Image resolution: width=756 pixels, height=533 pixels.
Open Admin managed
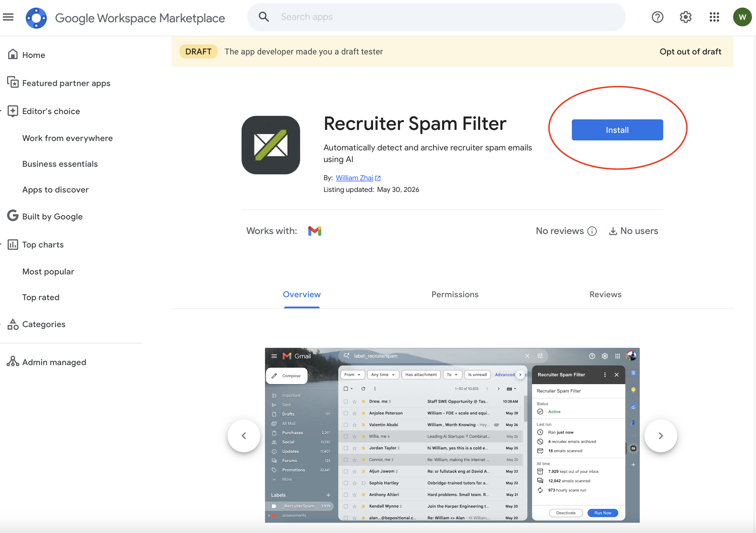(54, 362)
